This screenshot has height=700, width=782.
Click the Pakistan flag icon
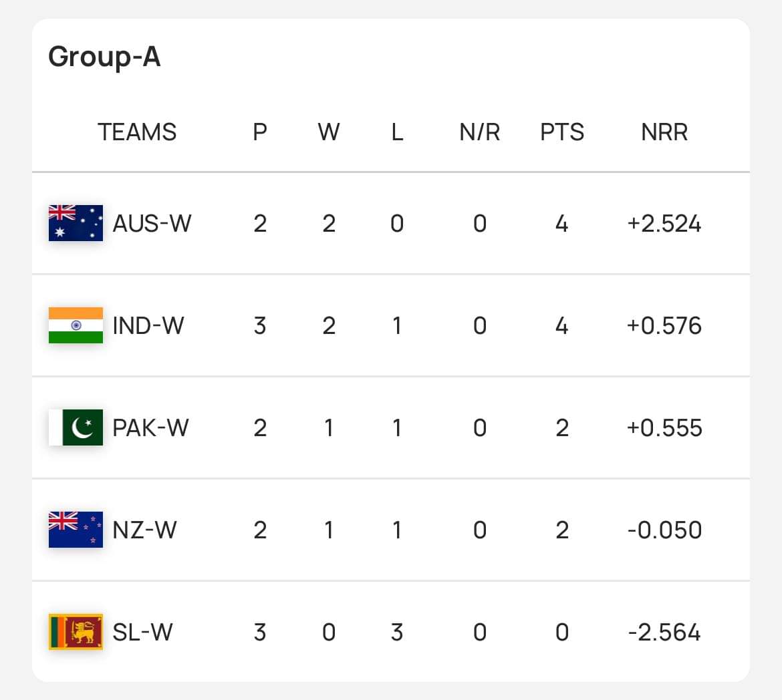[x=76, y=427]
